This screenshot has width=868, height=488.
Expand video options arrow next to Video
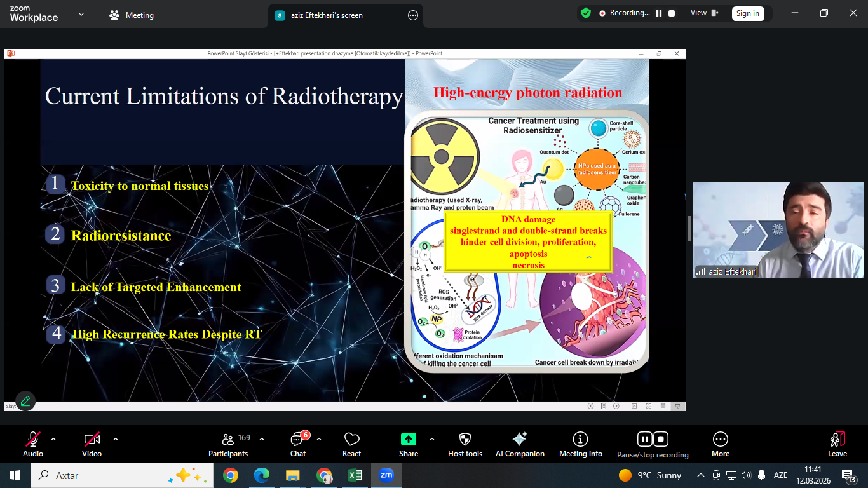point(116,439)
